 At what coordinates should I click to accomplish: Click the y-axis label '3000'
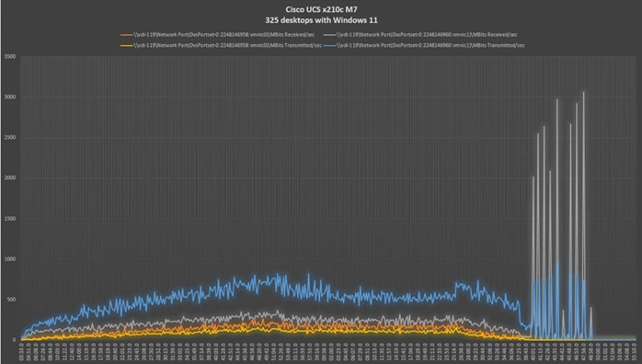pyautogui.click(x=11, y=97)
